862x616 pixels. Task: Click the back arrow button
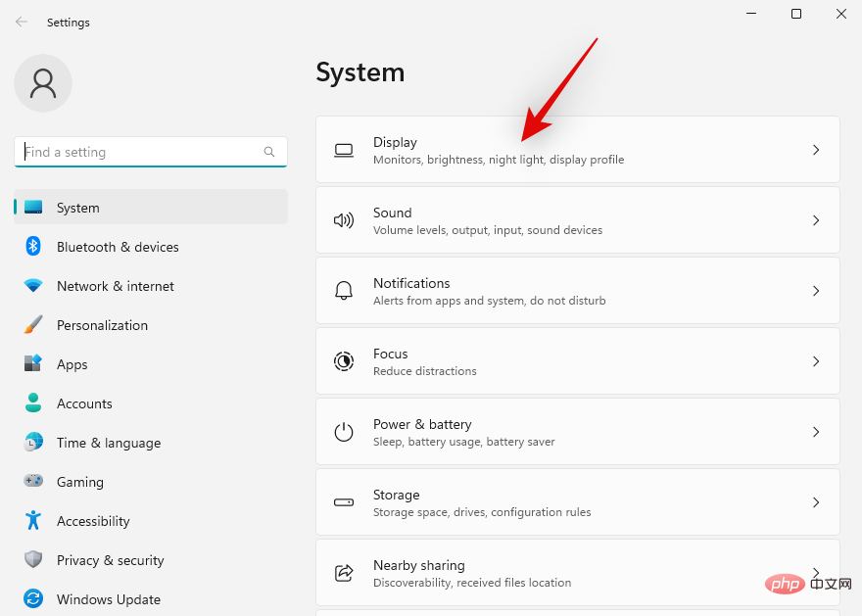click(21, 22)
